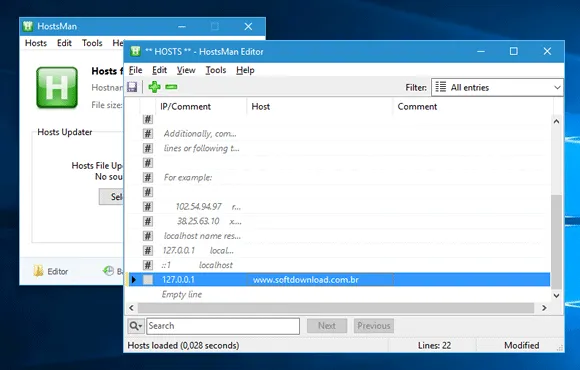Image resolution: width=580 pixels, height=370 pixels.
Task: Toggle the # marker on the '::1 localhost' row
Action: (x=148, y=265)
